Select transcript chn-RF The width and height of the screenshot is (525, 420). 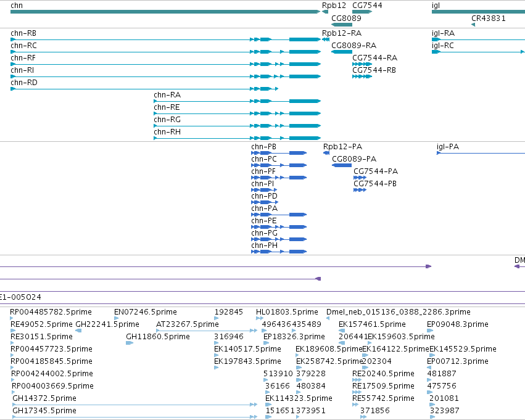(166, 64)
